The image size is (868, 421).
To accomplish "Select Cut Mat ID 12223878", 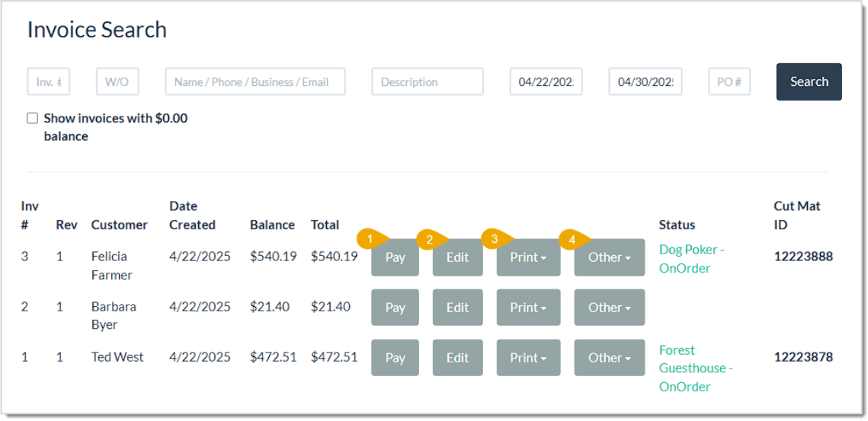I will [803, 357].
